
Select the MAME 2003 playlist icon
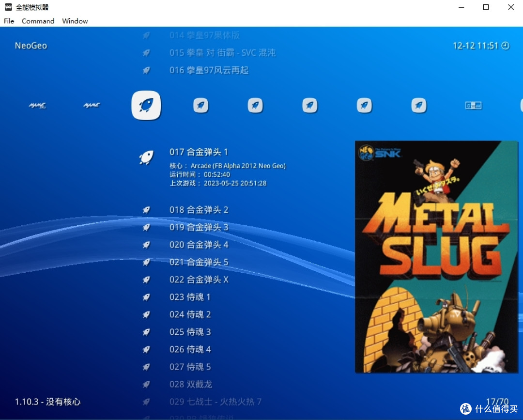[37, 106]
